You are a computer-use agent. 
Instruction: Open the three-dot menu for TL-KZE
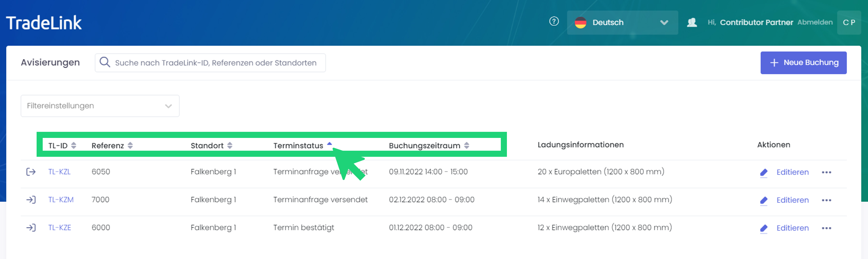826,228
